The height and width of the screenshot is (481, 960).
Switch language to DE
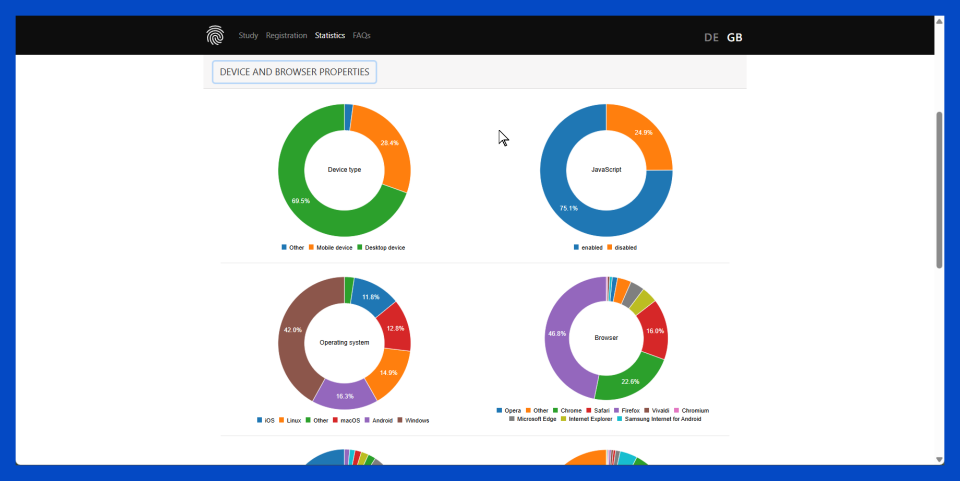[x=711, y=37]
